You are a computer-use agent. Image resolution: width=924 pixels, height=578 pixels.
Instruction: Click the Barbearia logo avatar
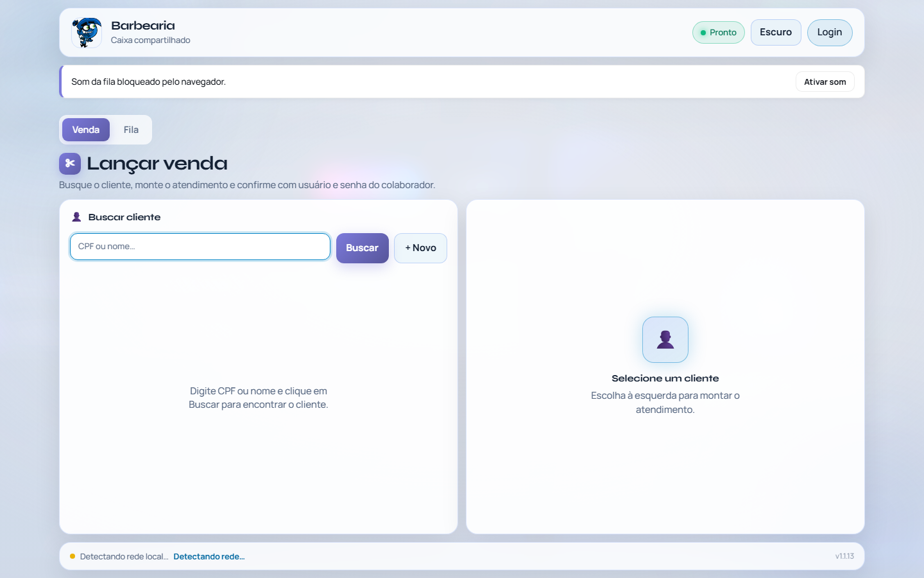point(87,33)
